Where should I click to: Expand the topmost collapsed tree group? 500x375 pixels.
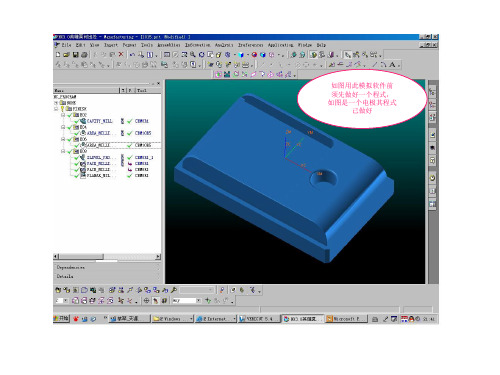pos(56,103)
